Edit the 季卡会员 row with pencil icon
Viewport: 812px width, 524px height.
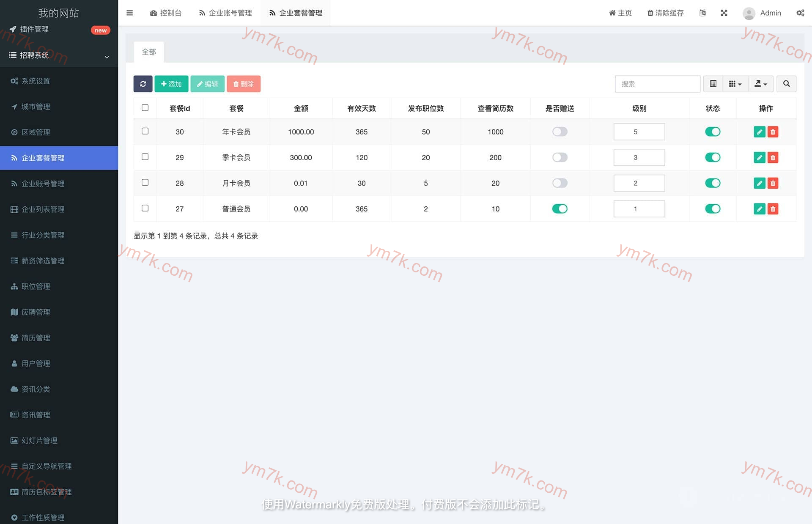(760, 158)
